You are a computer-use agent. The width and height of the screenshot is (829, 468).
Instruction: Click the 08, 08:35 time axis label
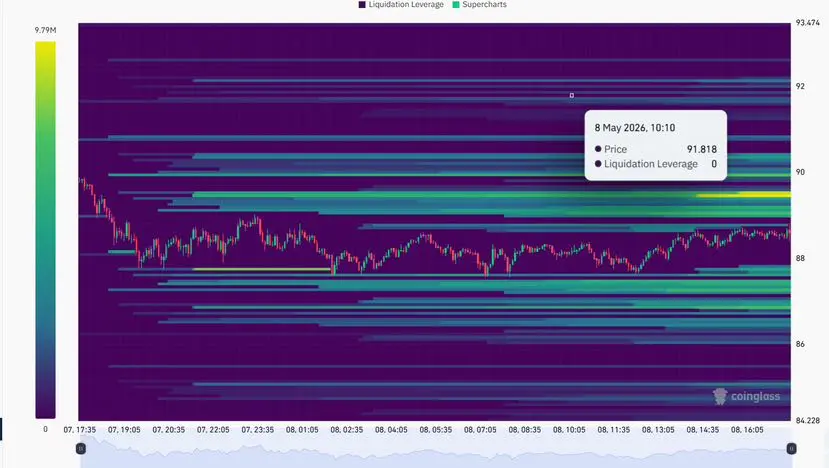click(525, 430)
